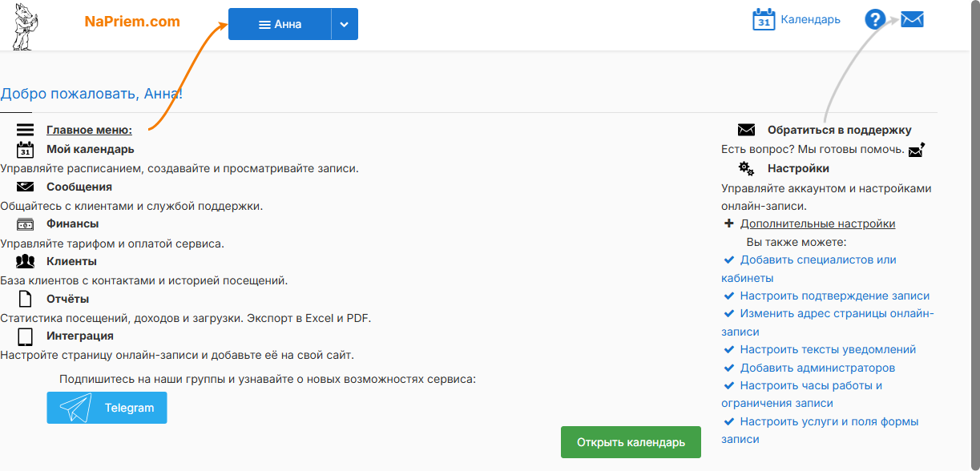Screen dimensions: 980x471
Task: Click the document icon next to Отчёты
Action: coord(25,299)
